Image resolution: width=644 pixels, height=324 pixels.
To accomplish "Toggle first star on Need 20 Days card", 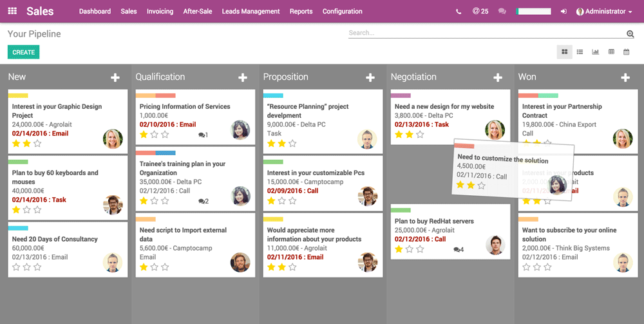I will click(x=15, y=267).
